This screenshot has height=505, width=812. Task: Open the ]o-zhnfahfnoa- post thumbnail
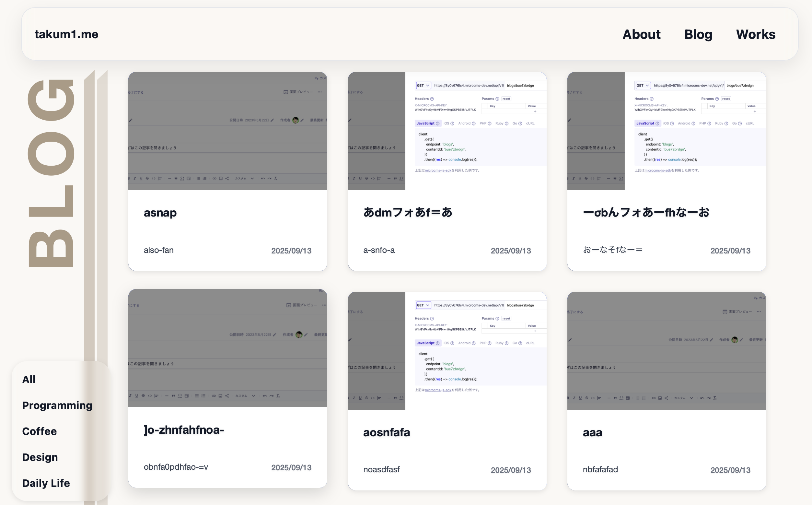227,348
